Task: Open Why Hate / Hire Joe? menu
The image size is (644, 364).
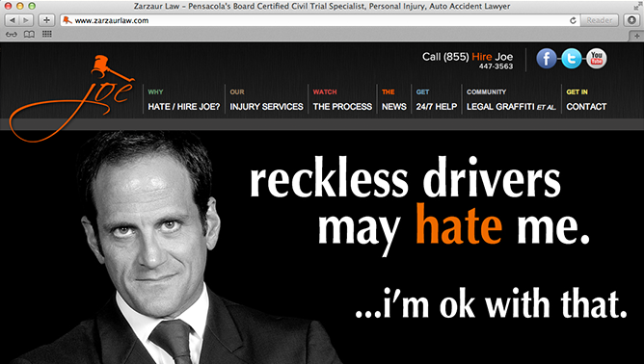Action: point(183,100)
